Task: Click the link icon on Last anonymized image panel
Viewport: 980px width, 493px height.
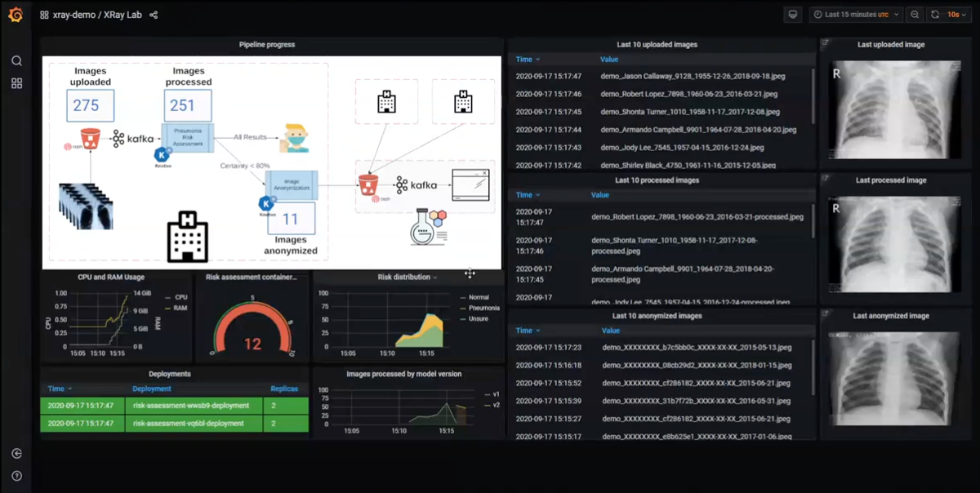Action: pyautogui.click(x=825, y=314)
